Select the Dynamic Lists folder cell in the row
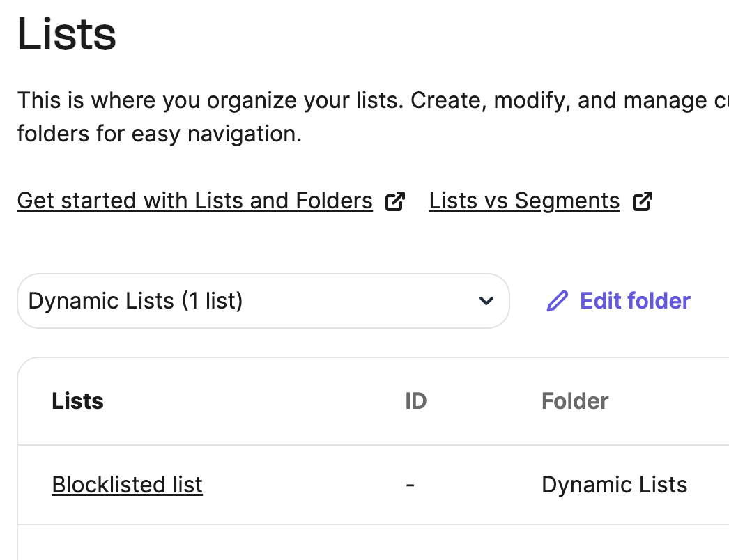This screenshot has height=560, width=729. coord(614,485)
